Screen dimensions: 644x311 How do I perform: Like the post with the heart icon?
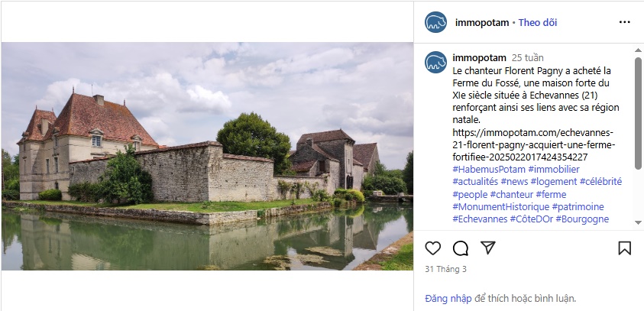coord(433,248)
